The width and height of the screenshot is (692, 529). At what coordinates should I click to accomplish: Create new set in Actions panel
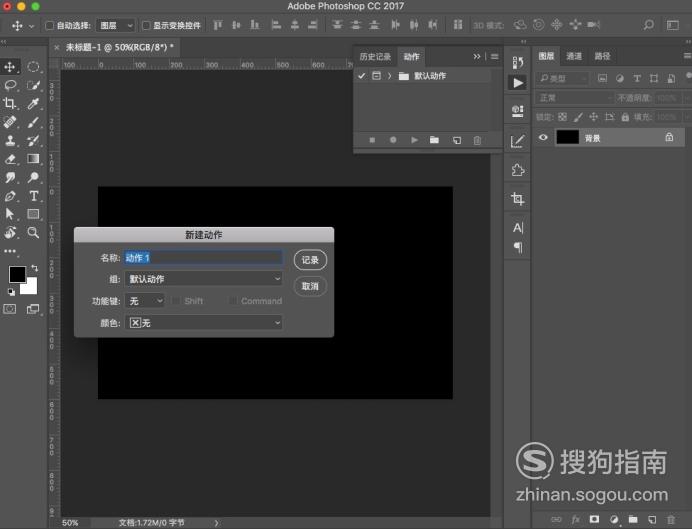coord(434,140)
